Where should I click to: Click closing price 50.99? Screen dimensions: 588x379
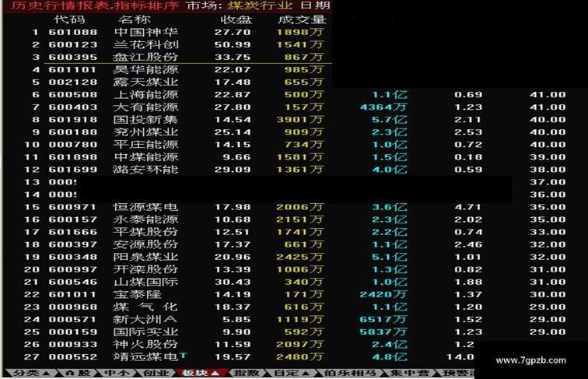233,44
